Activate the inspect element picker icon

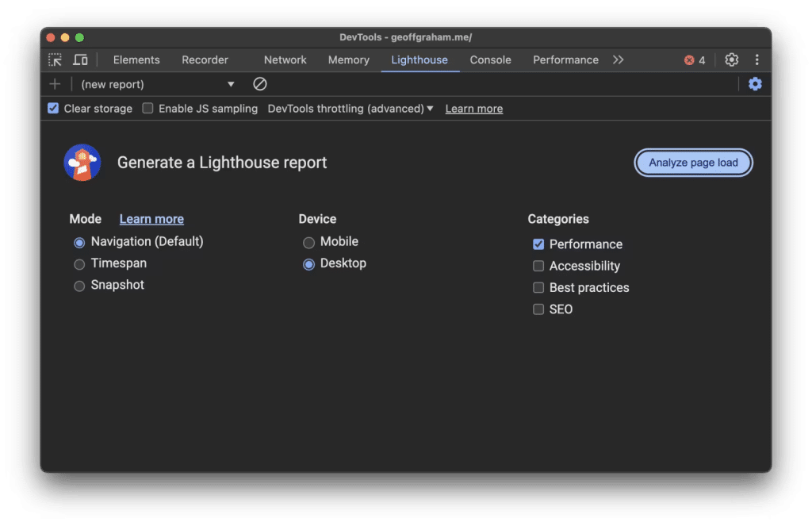[x=55, y=60]
